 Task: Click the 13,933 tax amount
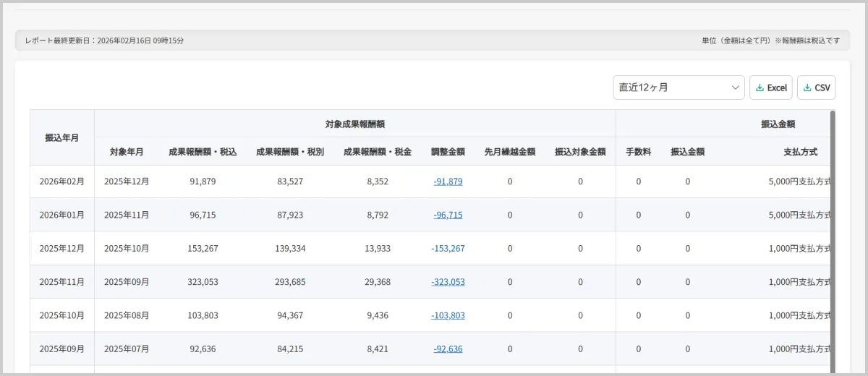click(378, 248)
